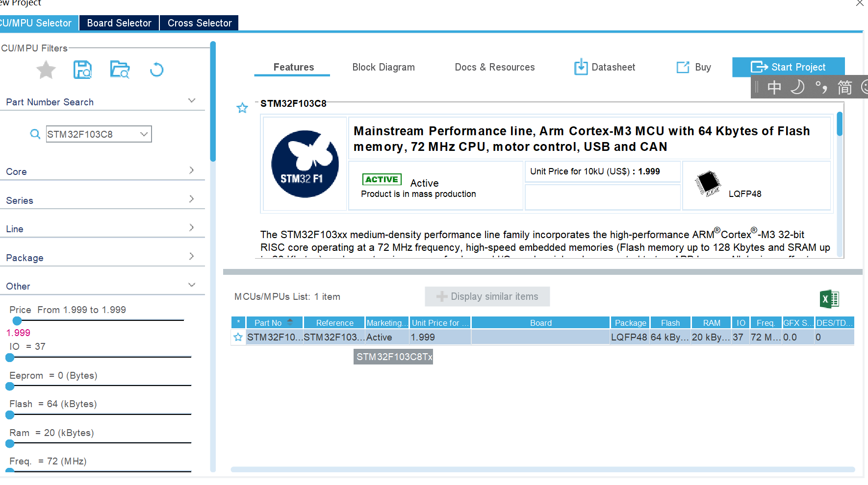The height and width of the screenshot is (485, 868).
Task: Click the description pane vertical scrollbar
Action: point(840,124)
